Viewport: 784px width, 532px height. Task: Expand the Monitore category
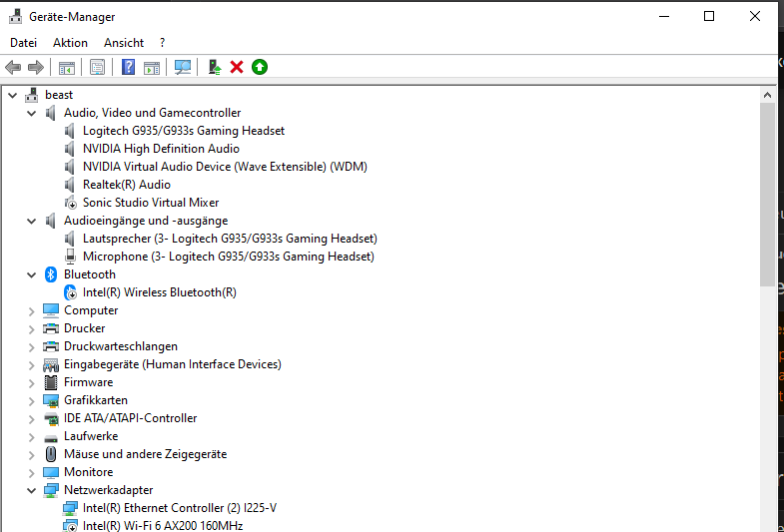[32, 473]
